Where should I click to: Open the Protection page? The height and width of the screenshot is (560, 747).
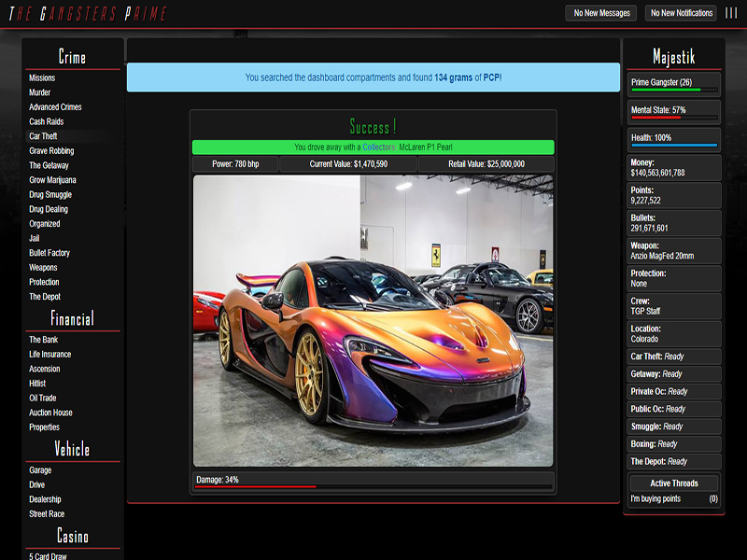tap(44, 282)
